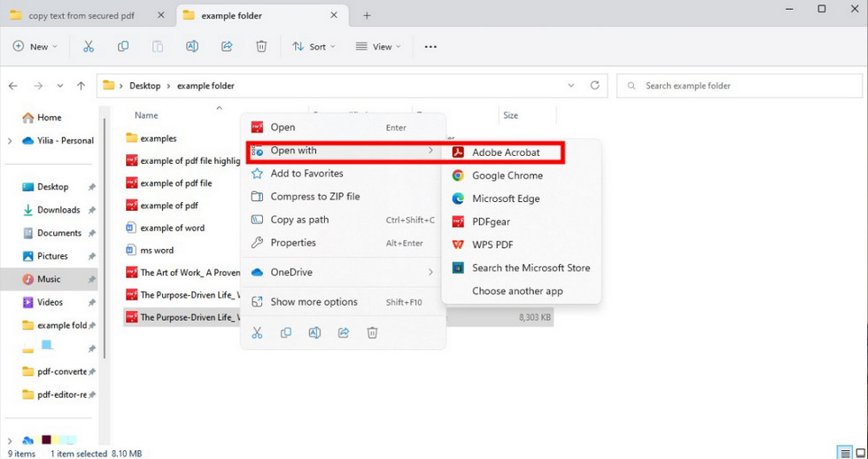
Task: Click Add to Favorites in context menu
Action: [x=344, y=174]
